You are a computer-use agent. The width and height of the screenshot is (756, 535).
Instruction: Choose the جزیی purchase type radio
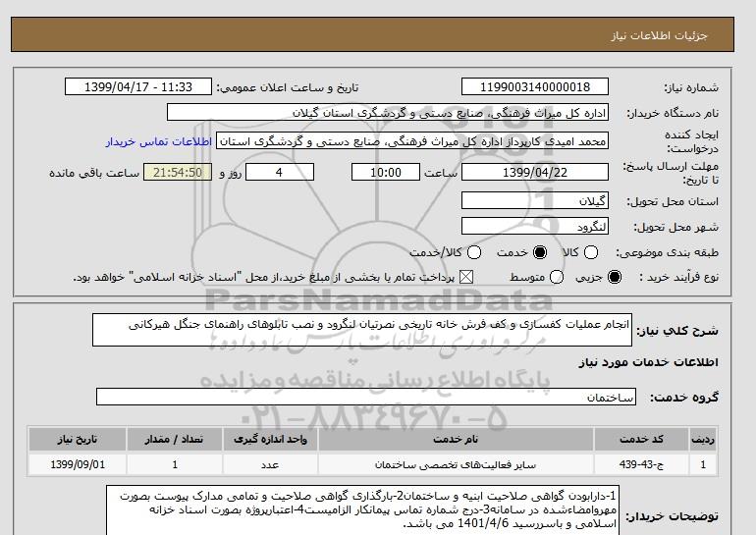[615, 277]
